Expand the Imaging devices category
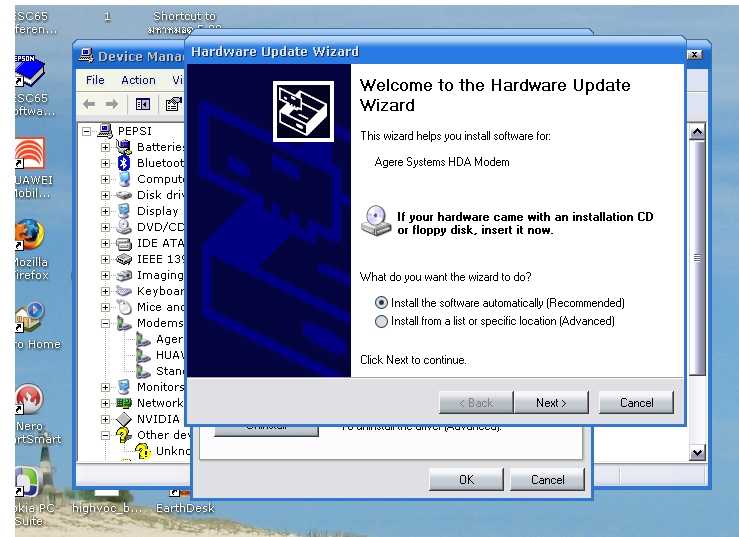739x537 pixels. click(x=106, y=275)
